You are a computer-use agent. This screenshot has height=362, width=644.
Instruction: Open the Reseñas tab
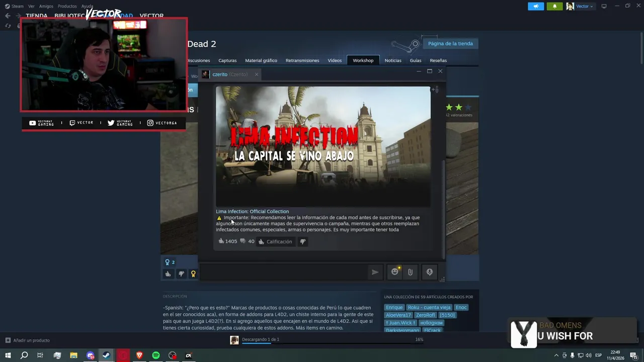tap(438, 60)
